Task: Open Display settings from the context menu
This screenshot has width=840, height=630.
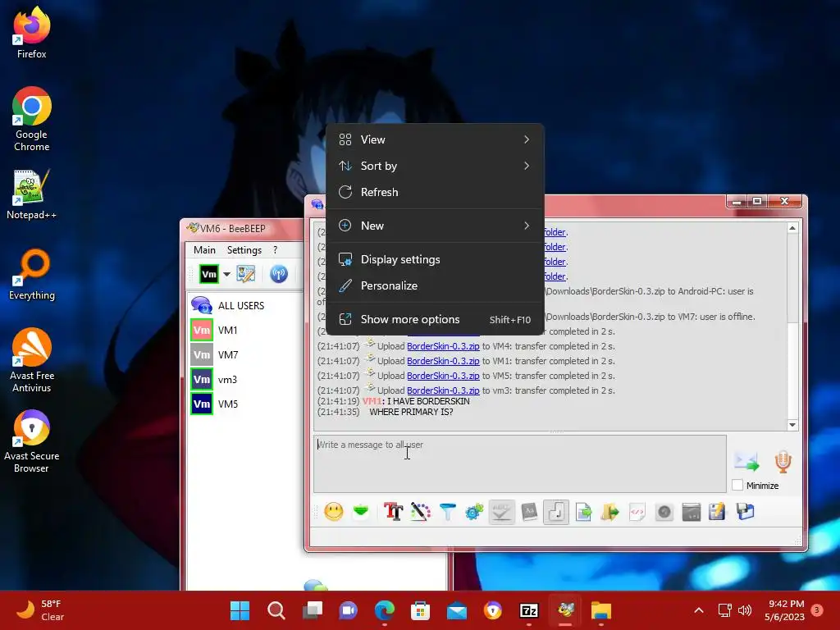Action: (x=435, y=259)
